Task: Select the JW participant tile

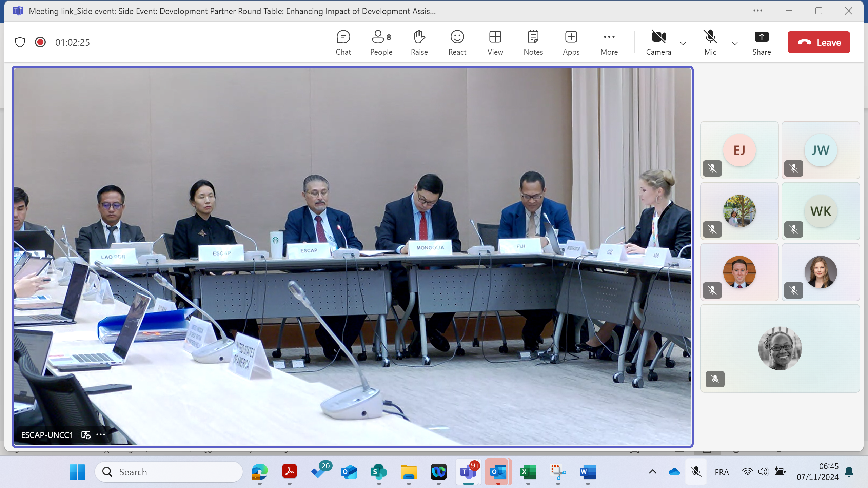Action: (x=821, y=150)
